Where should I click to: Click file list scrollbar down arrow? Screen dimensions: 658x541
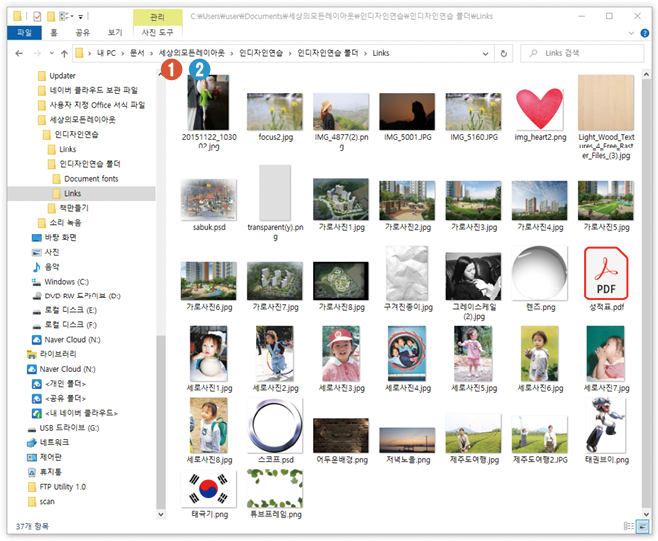646,514
